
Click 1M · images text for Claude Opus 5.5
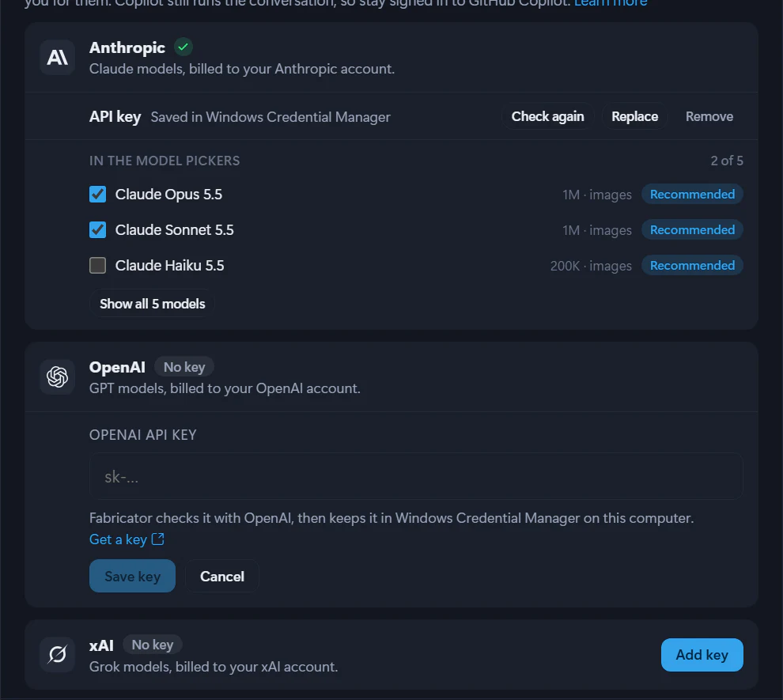(x=596, y=195)
